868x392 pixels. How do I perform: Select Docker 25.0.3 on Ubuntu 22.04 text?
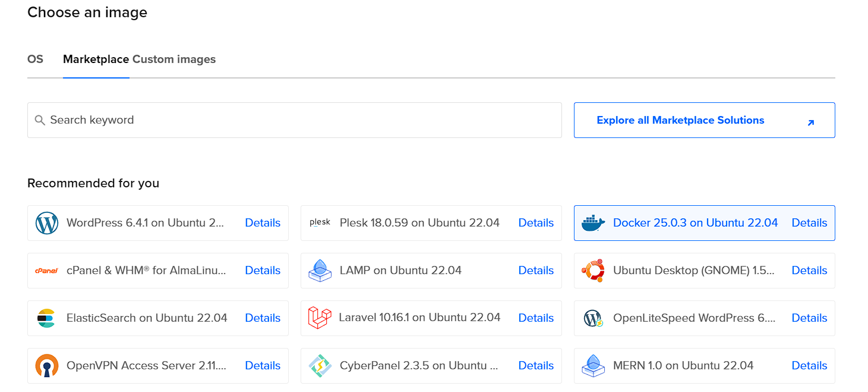click(x=695, y=223)
